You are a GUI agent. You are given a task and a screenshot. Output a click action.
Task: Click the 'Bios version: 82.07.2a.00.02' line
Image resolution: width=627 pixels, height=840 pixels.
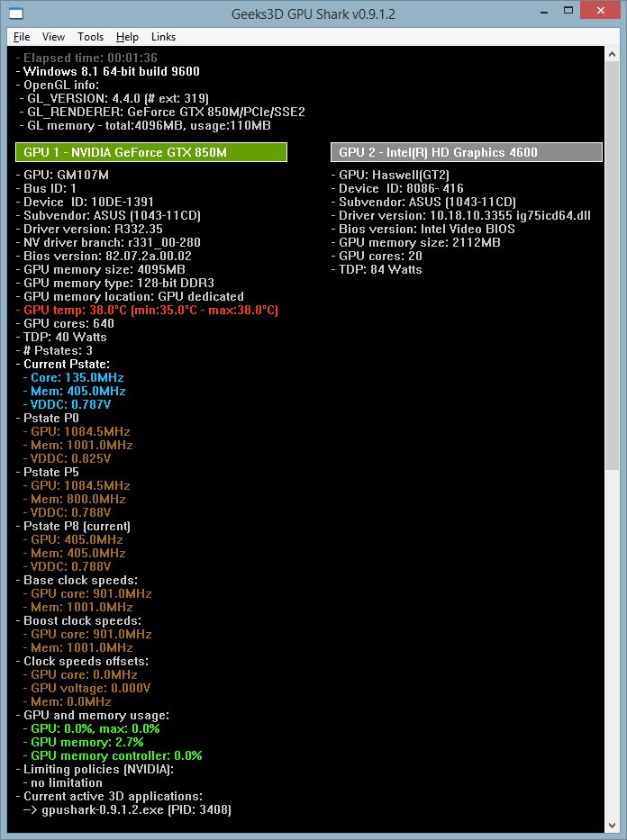tap(104, 256)
